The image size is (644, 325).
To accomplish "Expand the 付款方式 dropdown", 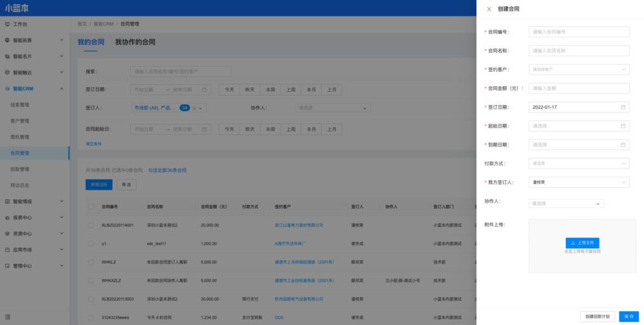I will click(x=579, y=163).
